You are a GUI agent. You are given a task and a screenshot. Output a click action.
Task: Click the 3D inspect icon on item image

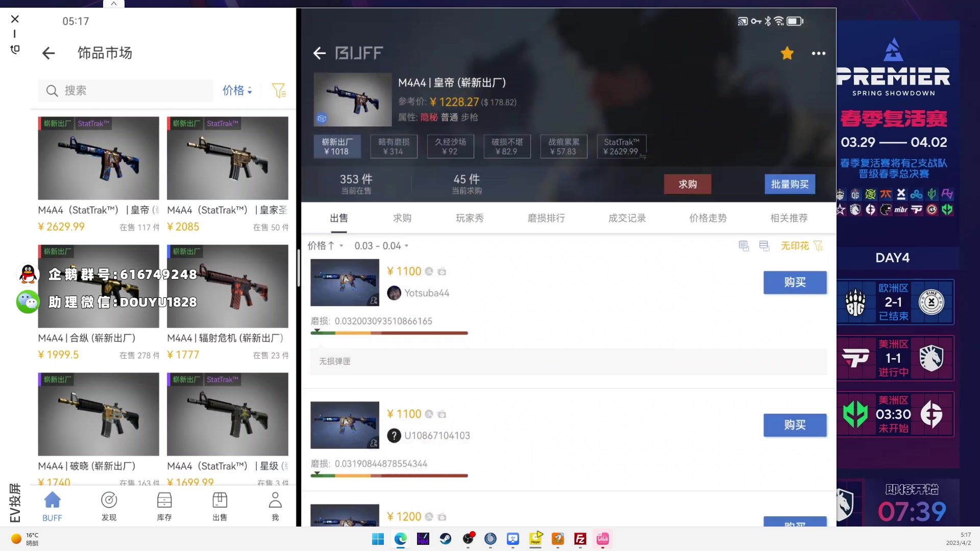[322, 118]
